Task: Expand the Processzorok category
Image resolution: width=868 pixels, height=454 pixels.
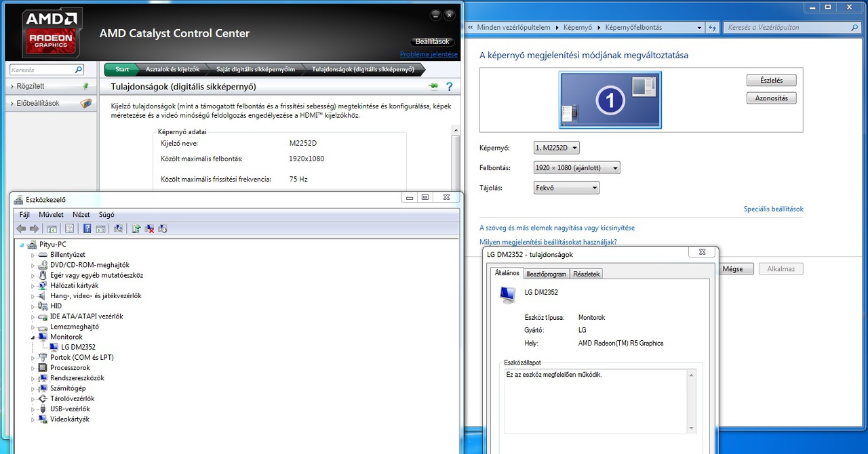Action: 33,368
